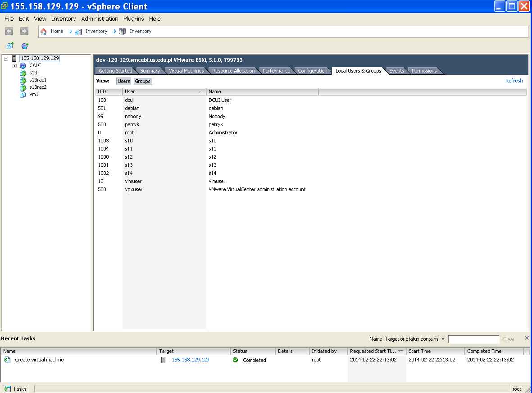Sort by the UID column header
The width and height of the screenshot is (532, 393).
pos(109,91)
